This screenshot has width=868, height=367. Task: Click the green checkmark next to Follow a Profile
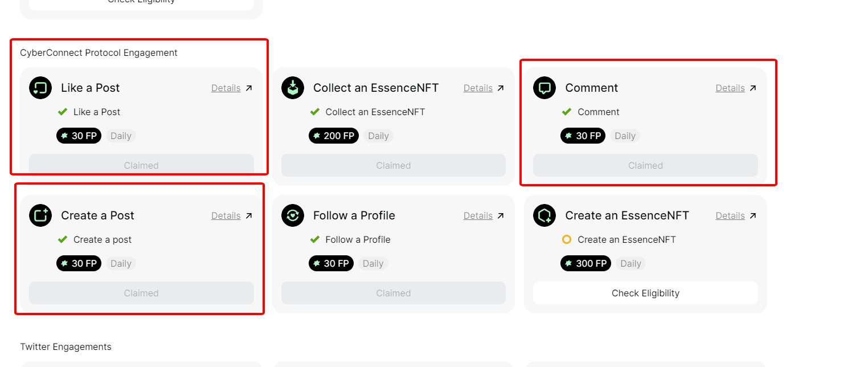pyautogui.click(x=314, y=239)
